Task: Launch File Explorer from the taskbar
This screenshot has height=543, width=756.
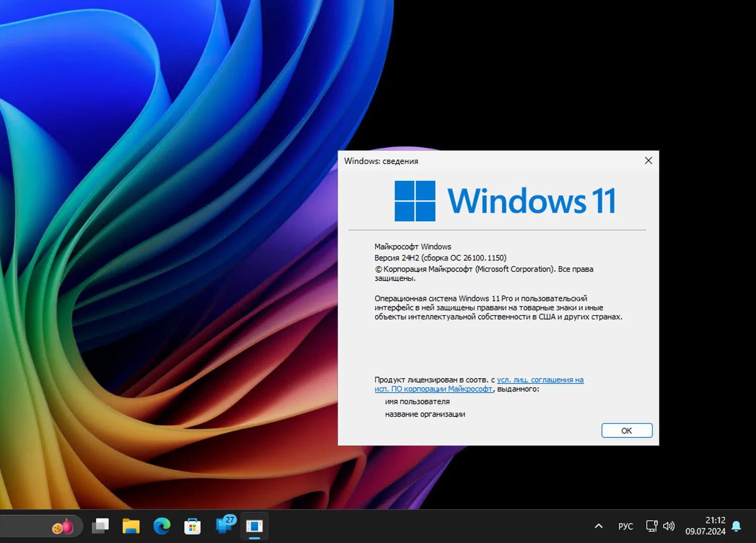Action: coord(131,526)
